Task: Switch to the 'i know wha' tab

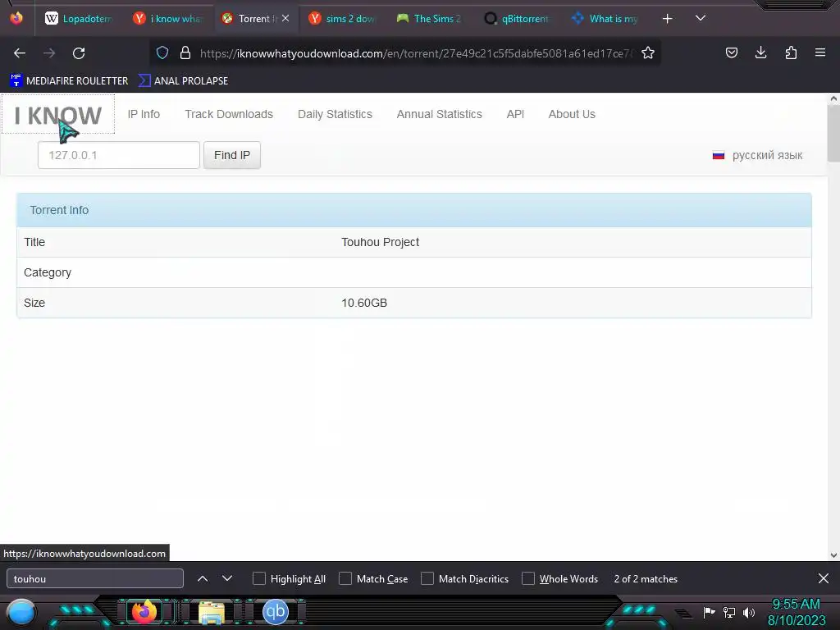Action: [168, 19]
